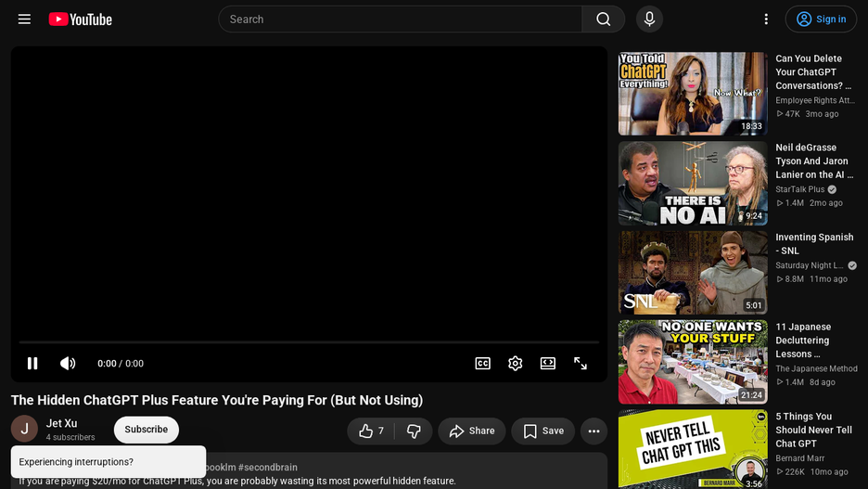Click the Sign in button
The height and width of the screenshot is (489, 868).
821,19
